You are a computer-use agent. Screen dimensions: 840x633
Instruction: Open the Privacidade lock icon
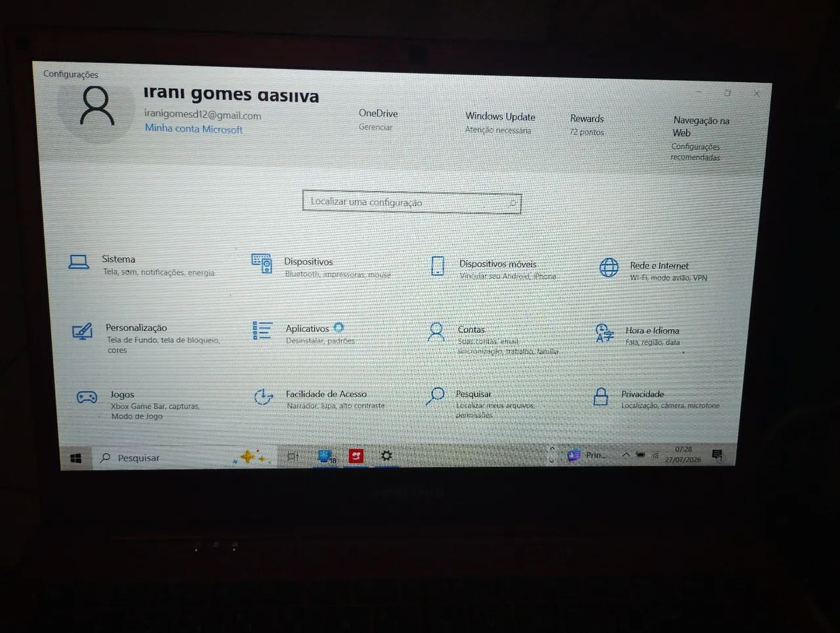click(600, 396)
